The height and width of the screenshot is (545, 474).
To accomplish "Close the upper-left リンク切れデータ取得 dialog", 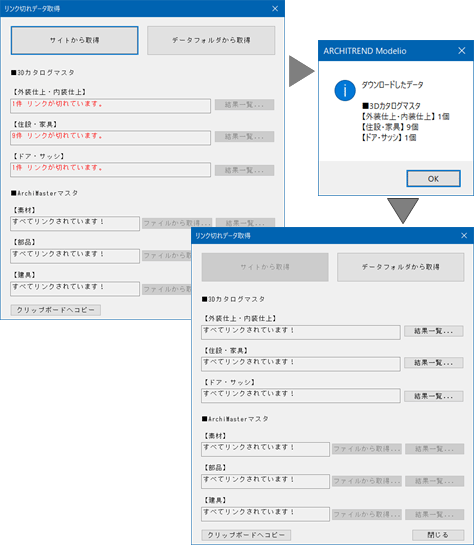I will tap(275, 9).
